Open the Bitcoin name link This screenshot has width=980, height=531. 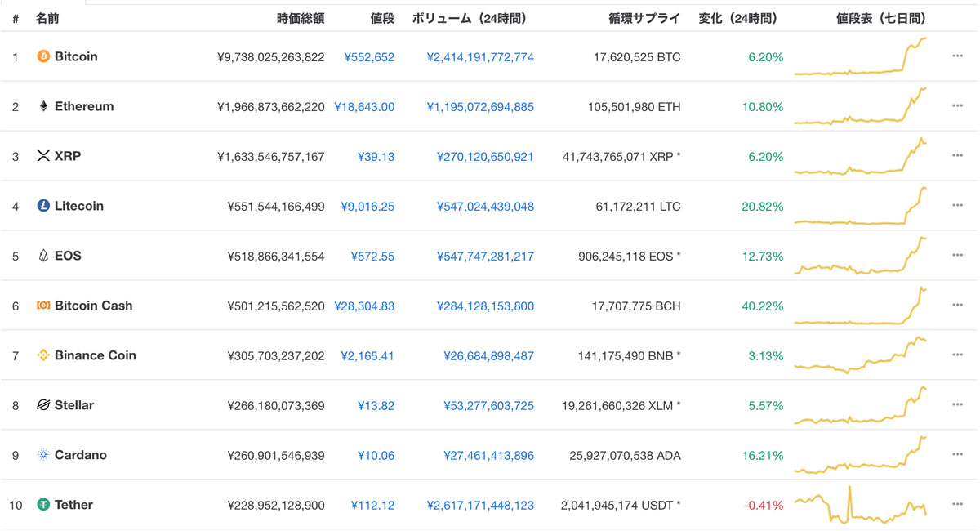coord(76,57)
